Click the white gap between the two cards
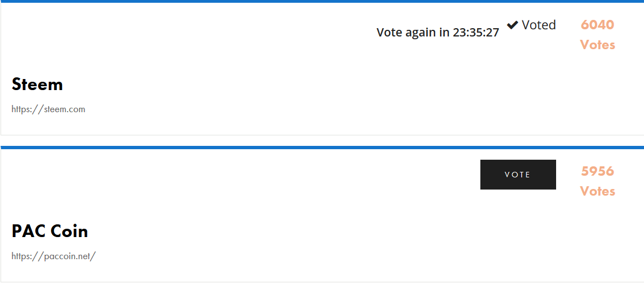 tap(322, 140)
